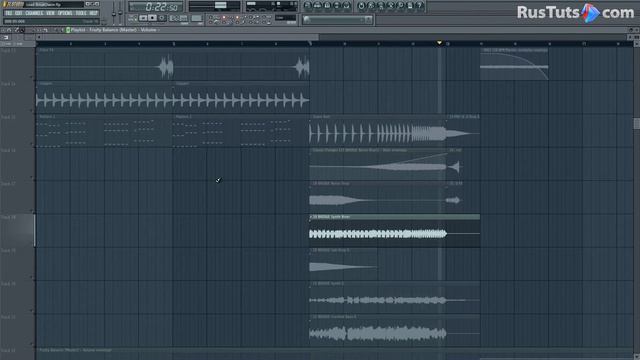Select the automation clip on Track 13

(x=514, y=64)
